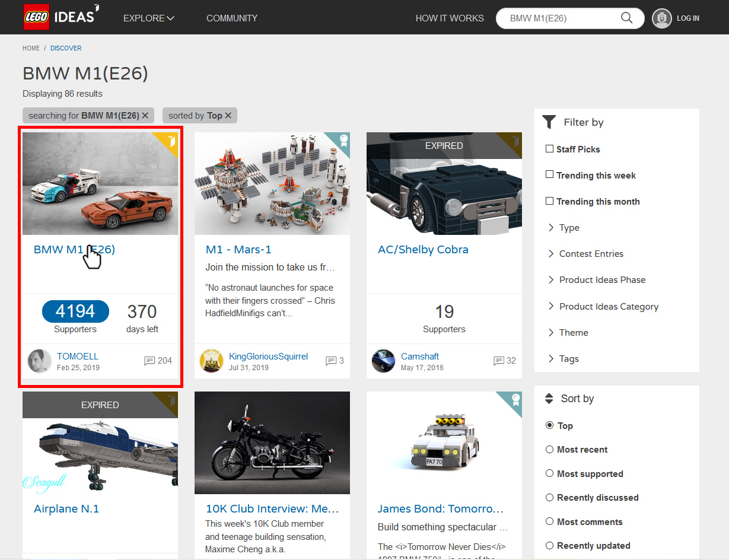
Task: Click '370 days left' text
Action: pos(142,319)
